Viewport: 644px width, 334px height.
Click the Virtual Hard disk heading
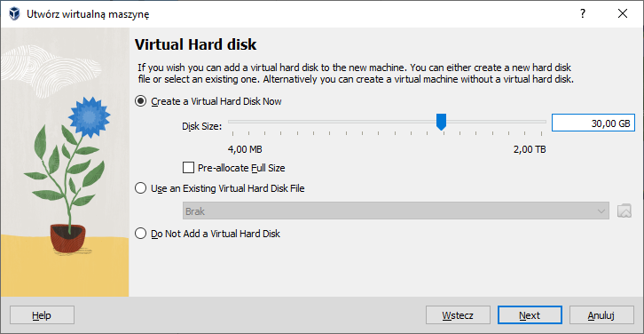[x=196, y=44]
